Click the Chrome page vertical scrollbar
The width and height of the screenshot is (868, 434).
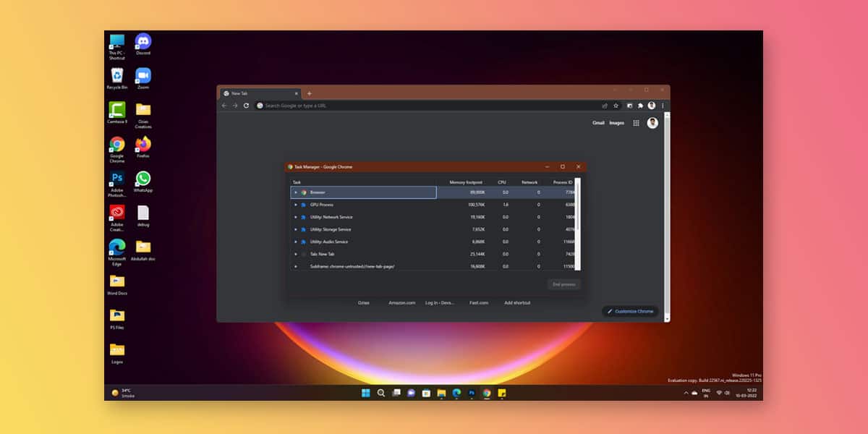coord(667,217)
